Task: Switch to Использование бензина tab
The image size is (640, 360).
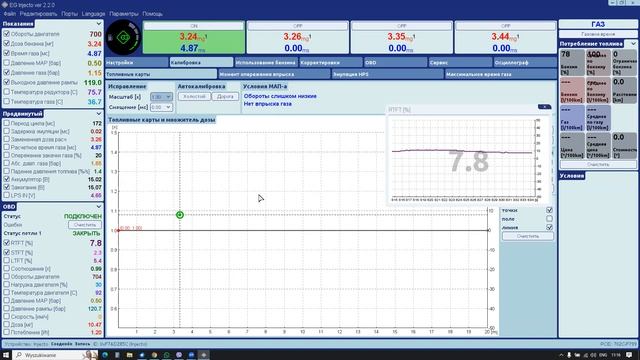Action: coord(266,62)
